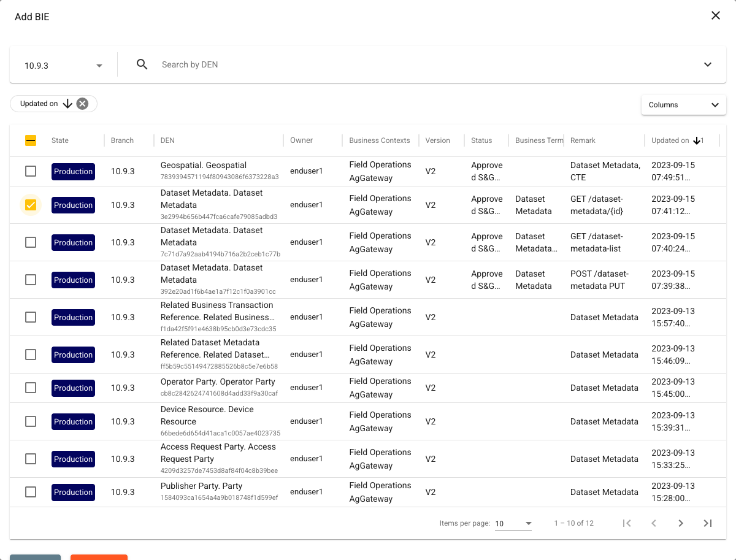This screenshot has width=736, height=560.
Task: Click the 2023-09-13 15:28:00 timestamp
Action: point(673,492)
